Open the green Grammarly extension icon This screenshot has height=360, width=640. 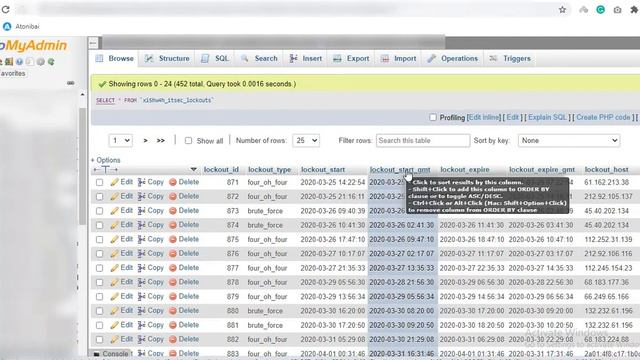pos(600,9)
